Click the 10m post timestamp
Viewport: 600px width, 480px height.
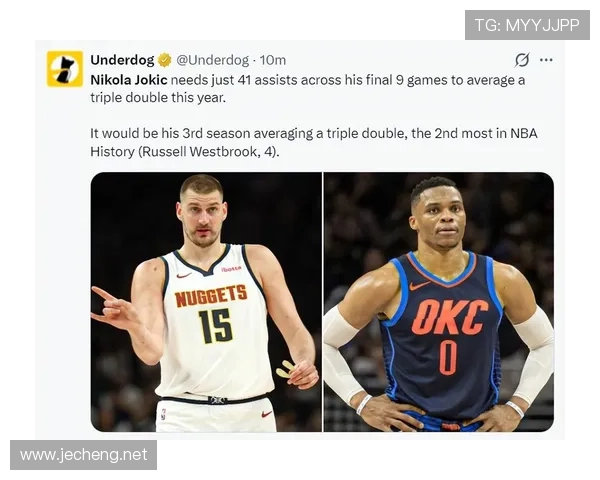click(x=272, y=60)
